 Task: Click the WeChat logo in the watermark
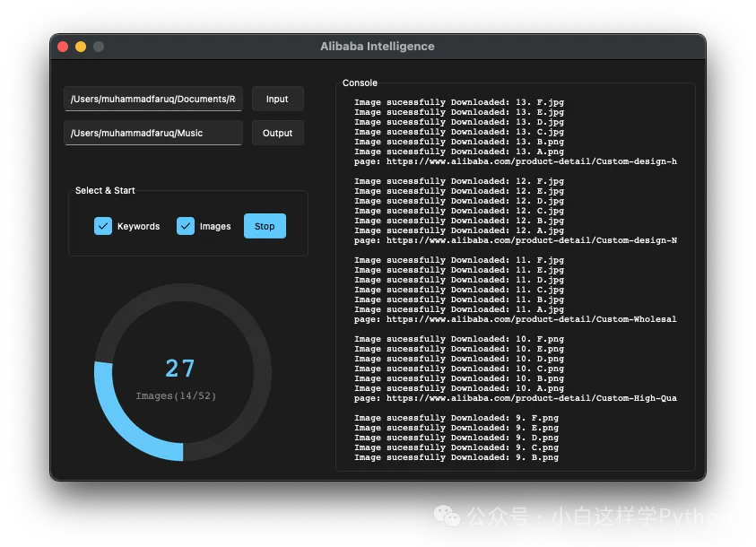pos(448,516)
